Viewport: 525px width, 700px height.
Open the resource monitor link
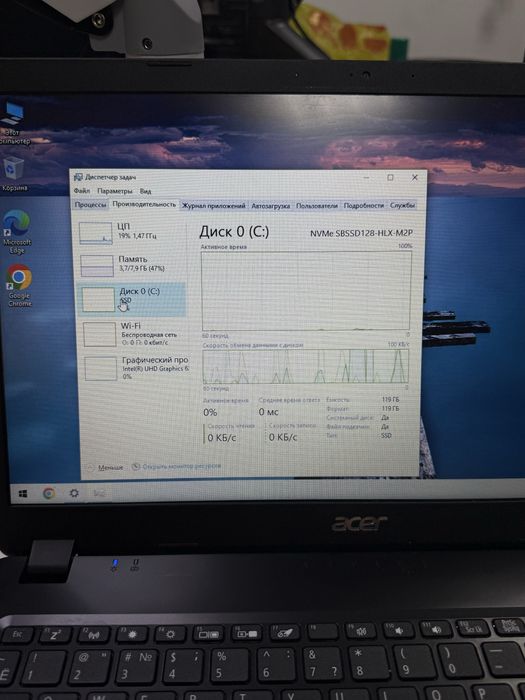(x=177, y=467)
